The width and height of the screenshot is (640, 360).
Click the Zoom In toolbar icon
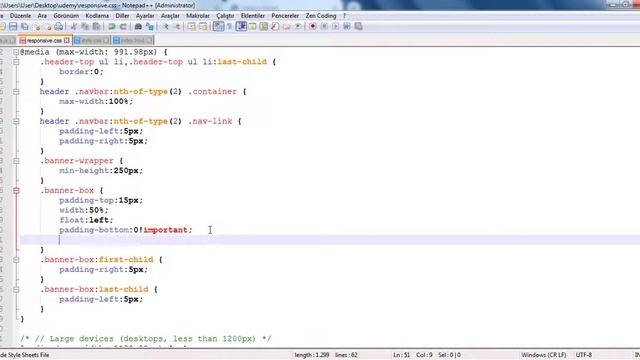(x=165, y=27)
